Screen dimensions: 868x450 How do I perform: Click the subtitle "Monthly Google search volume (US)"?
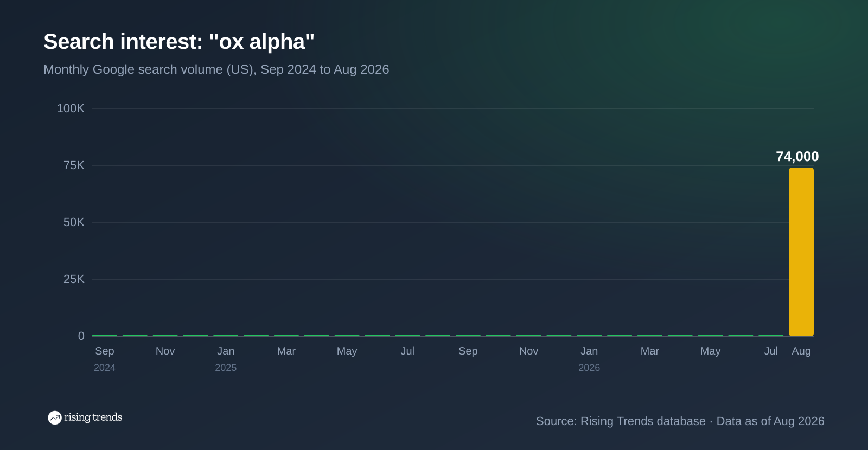point(149,69)
